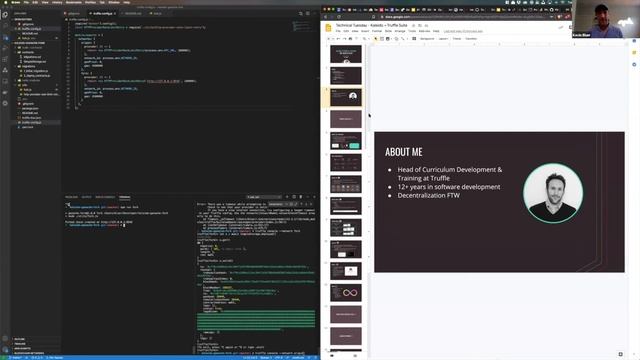This screenshot has width=640, height=360.
Task: Open Extensions view in VS Code activity bar
Action: pos(5,59)
